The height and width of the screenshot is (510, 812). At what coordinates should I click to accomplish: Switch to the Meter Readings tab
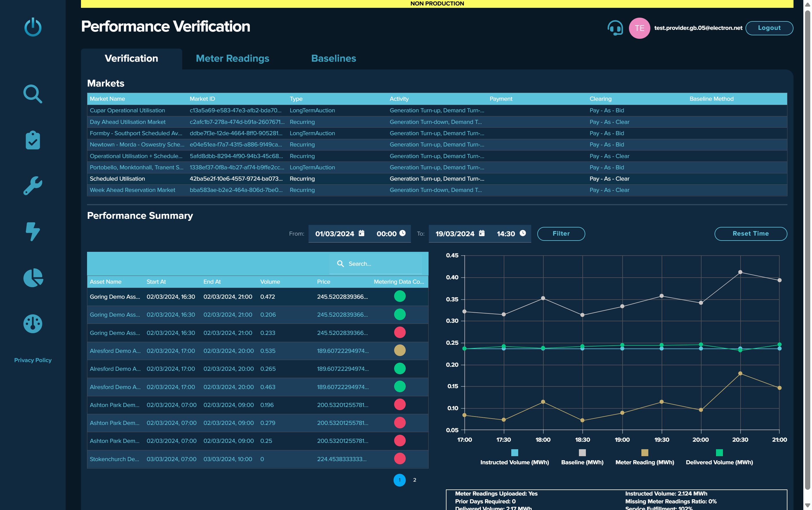point(232,59)
